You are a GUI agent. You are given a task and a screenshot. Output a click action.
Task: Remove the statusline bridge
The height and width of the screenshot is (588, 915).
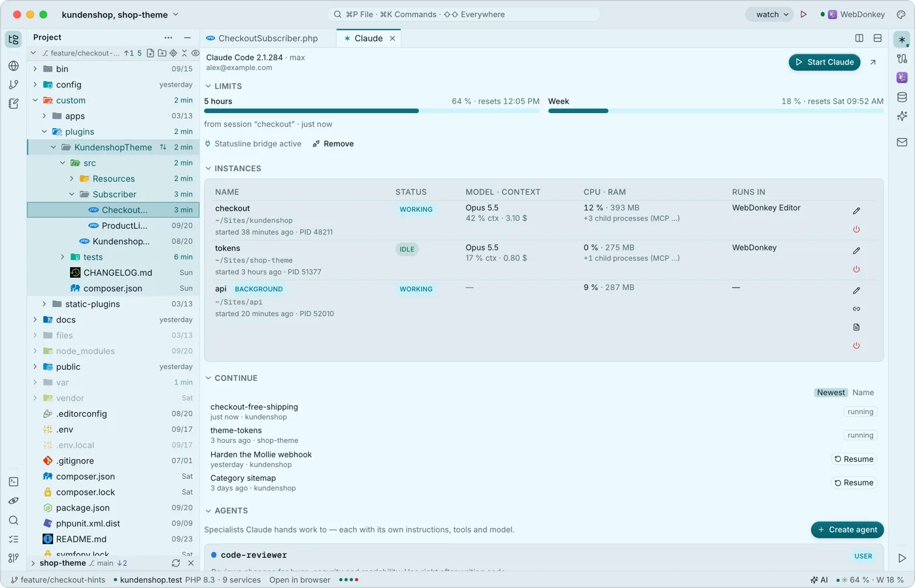coord(333,144)
